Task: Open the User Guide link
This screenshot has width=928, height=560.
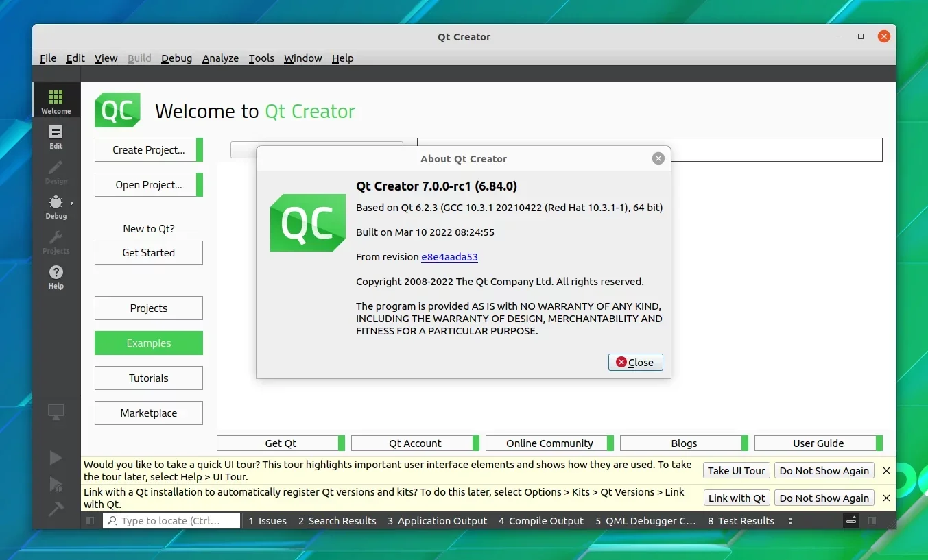Action: [x=818, y=443]
